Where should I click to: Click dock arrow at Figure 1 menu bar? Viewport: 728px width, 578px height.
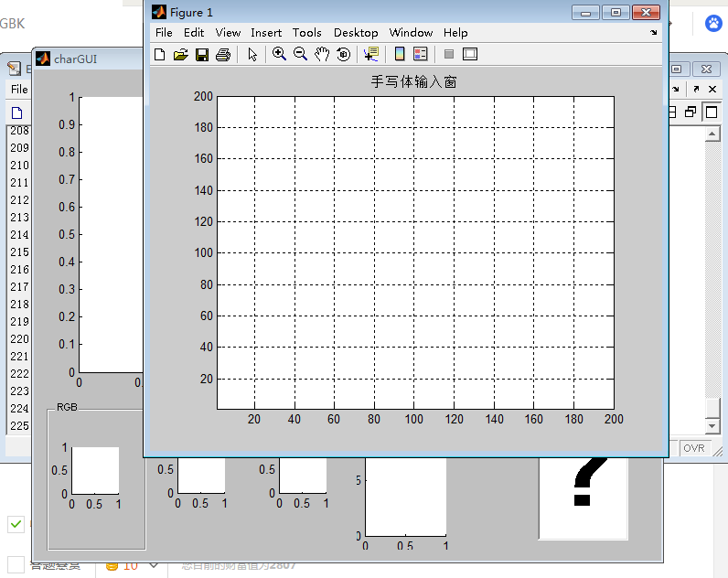coord(654,33)
